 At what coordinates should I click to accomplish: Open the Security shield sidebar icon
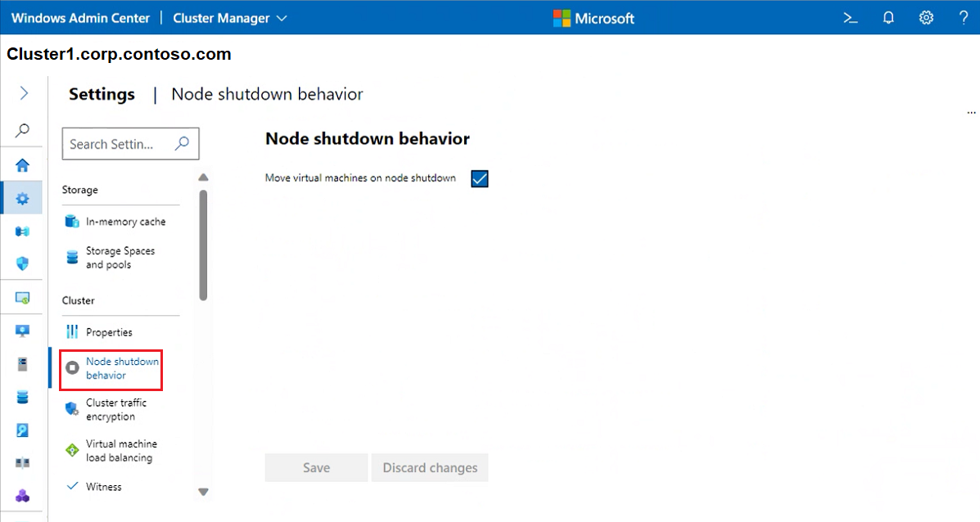pos(22,263)
